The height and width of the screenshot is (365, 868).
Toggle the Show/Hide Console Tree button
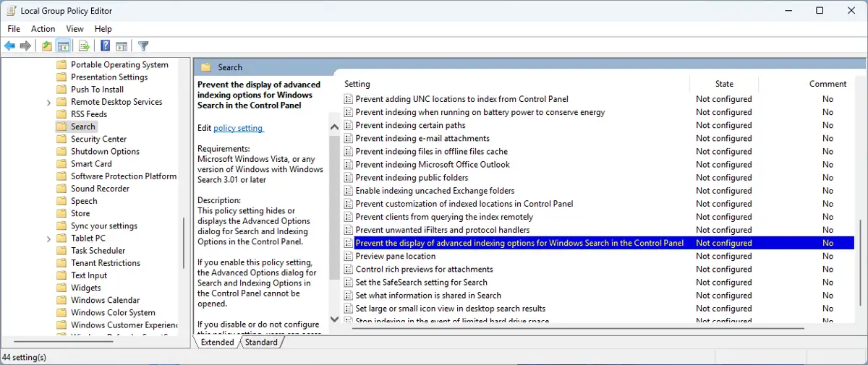pyautogui.click(x=64, y=46)
